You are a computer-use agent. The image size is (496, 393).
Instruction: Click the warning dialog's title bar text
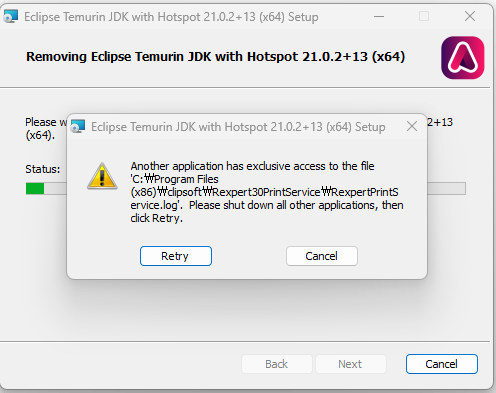click(238, 127)
